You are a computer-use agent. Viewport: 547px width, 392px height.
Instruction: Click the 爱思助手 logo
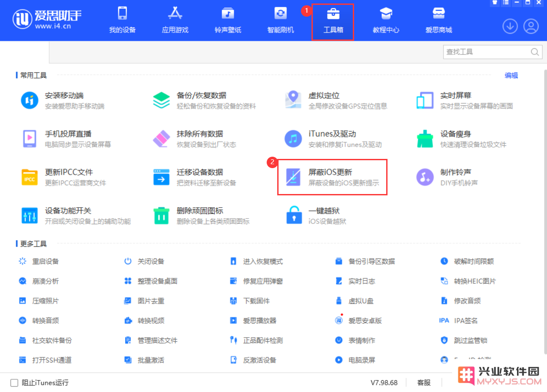[x=47, y=19]
